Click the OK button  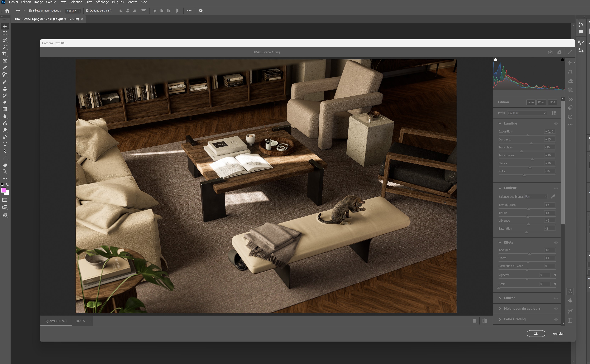point(536,333)
